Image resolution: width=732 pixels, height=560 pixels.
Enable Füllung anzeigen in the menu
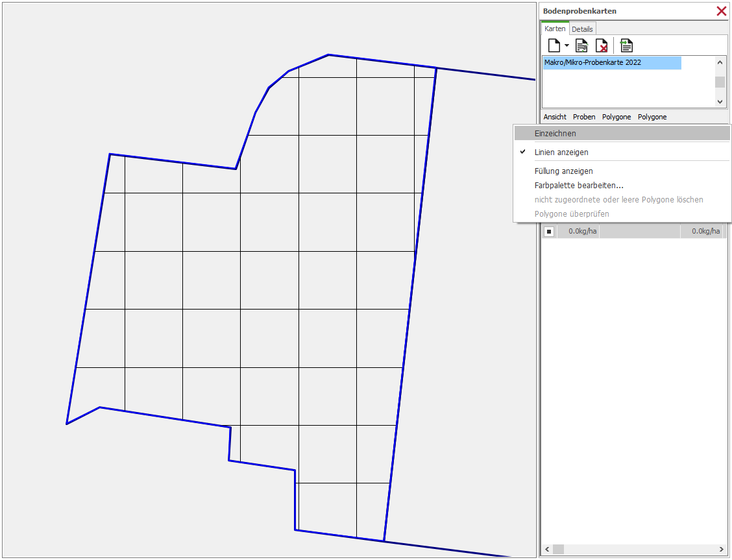click(563, 171)
